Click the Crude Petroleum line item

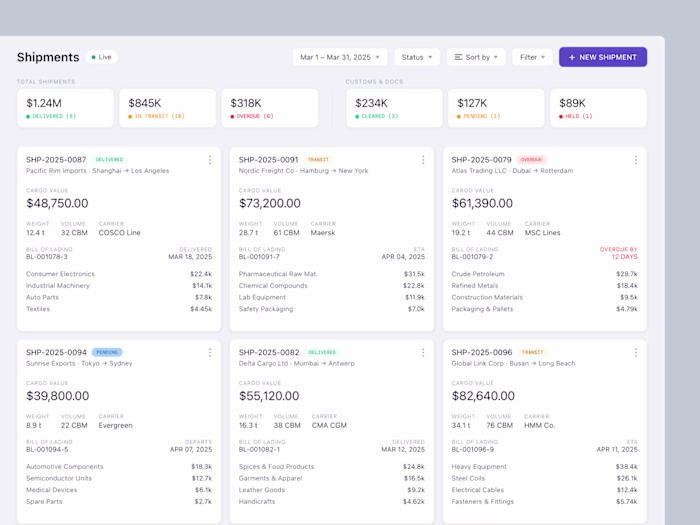pyautogui.click(x=545, y=274)
